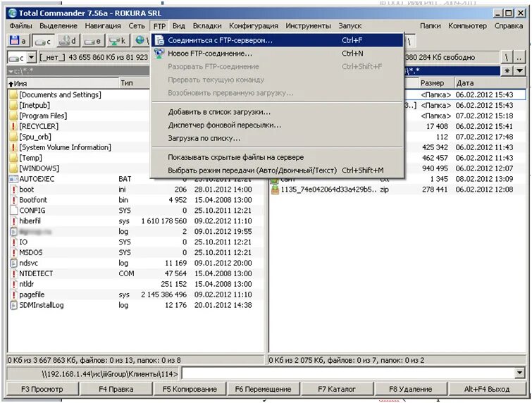
Task: Select drive e button
Action: point(92,41)
